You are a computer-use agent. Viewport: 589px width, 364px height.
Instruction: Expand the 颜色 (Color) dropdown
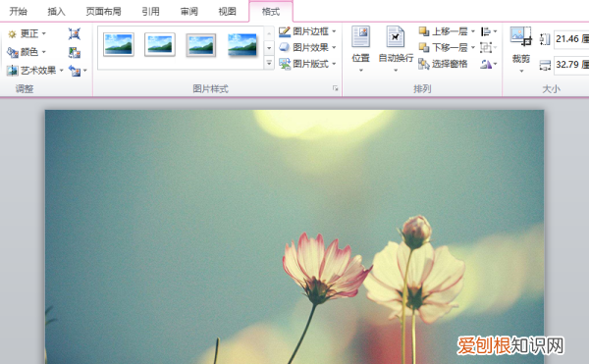click(27, 52)
